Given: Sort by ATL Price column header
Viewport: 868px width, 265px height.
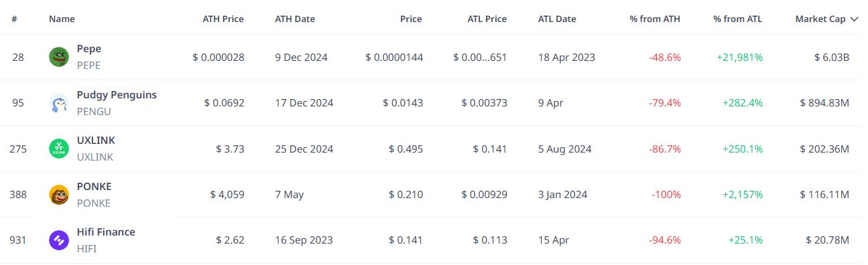Looking at the screenshot, I should tap(487, 19).
